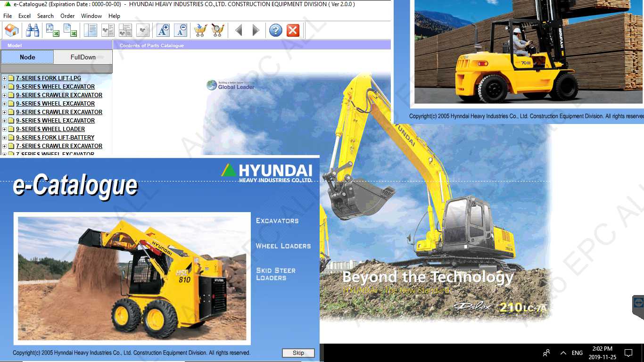The width and height of the screenshot is (644, 362).
Task: Select the 7-SERIES FORK LIFT-LPG tree row
Action: [49, 78]
